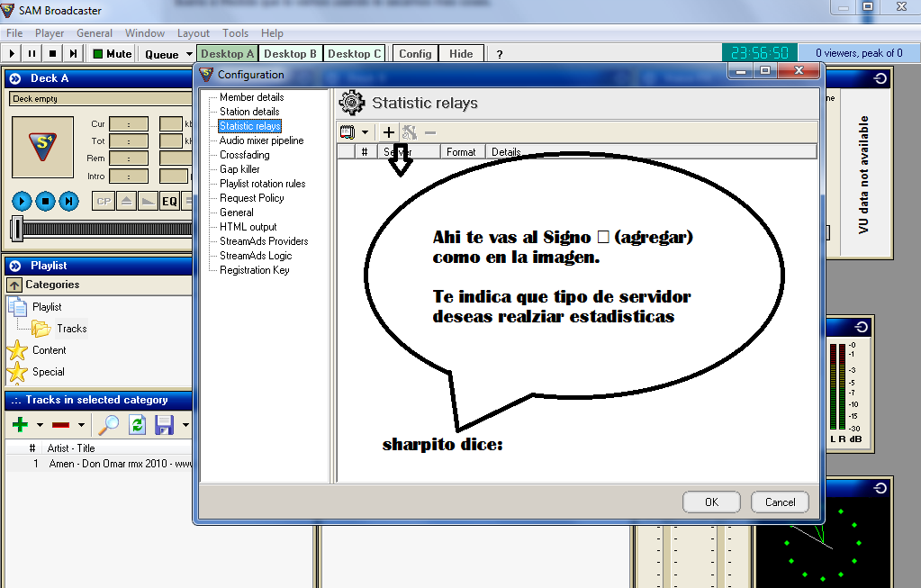Select the Content category

click(49, 350)
